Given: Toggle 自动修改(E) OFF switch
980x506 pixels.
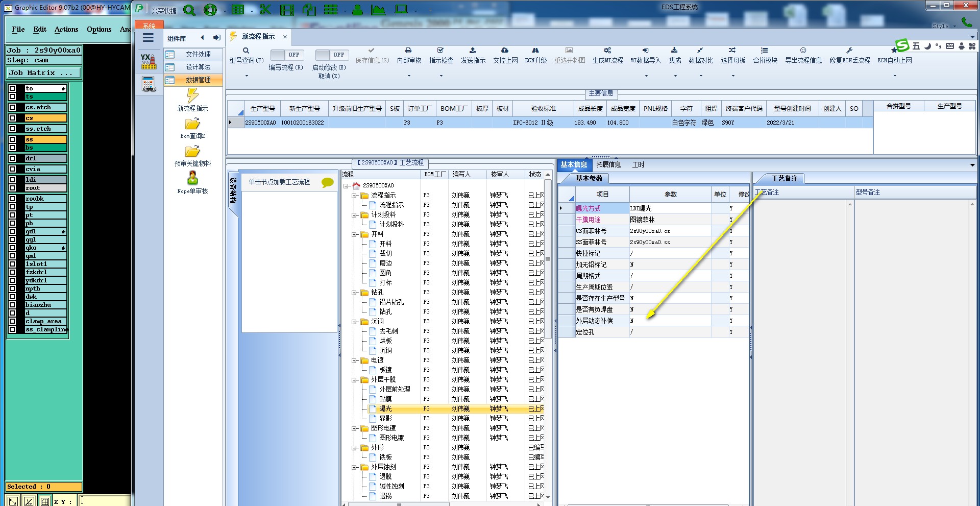Looking at the screenshot, I should click(x=331, y=55).
